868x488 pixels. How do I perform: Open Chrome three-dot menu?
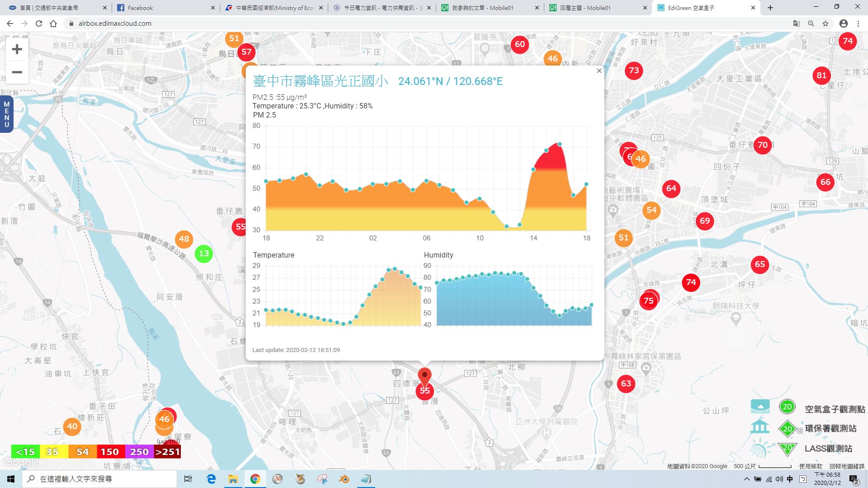(858, 23)
